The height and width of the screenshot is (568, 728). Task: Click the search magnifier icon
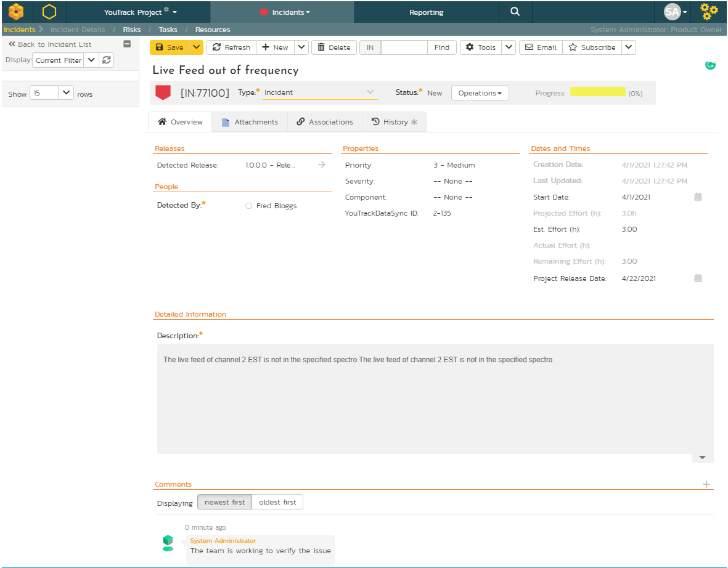point(515,12)
